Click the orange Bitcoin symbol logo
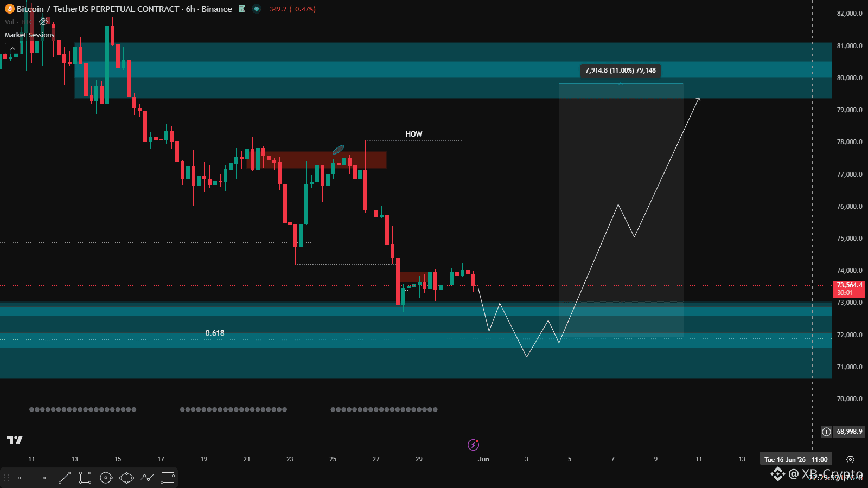The image size is (868, 488). click(9, 9)
